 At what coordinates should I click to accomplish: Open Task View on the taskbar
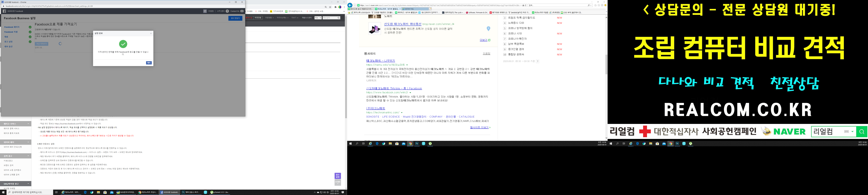point(56,192)
